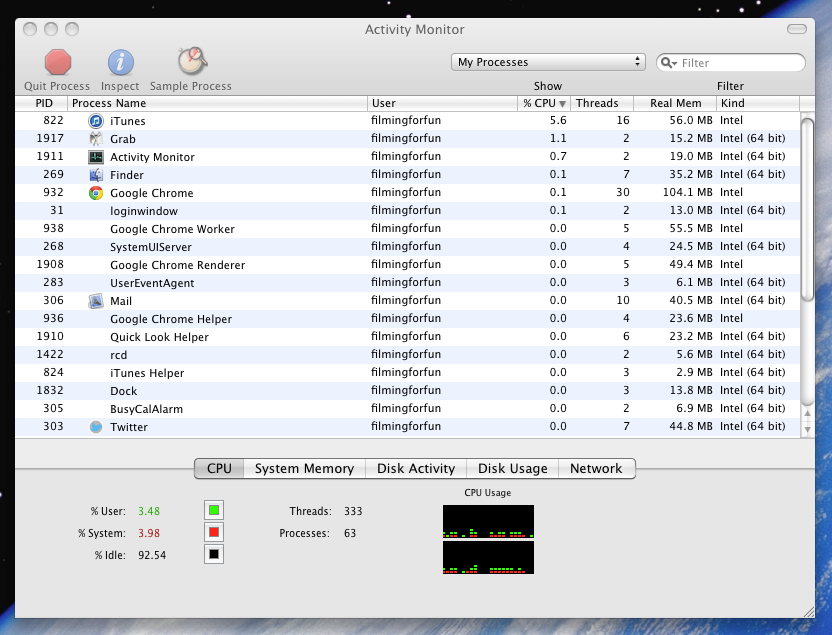The height and width of the screenshot is (635, 832).
Task: Sort by the % CPU column header
Action: click(544, 103)
